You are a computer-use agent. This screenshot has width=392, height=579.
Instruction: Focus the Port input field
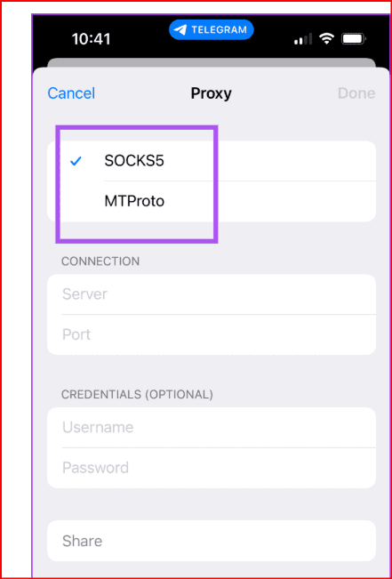pos(212,335)
